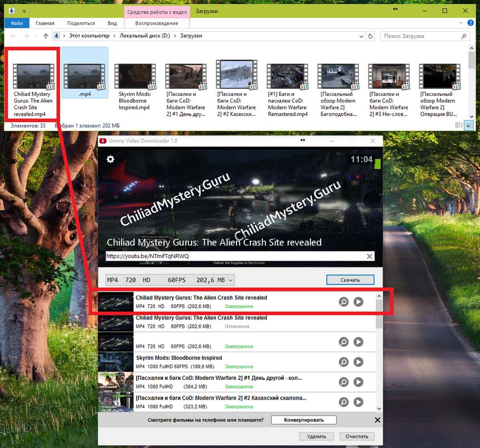Expand chevron after Этот компьютер breadcrumb

click(x=115, y=36)
